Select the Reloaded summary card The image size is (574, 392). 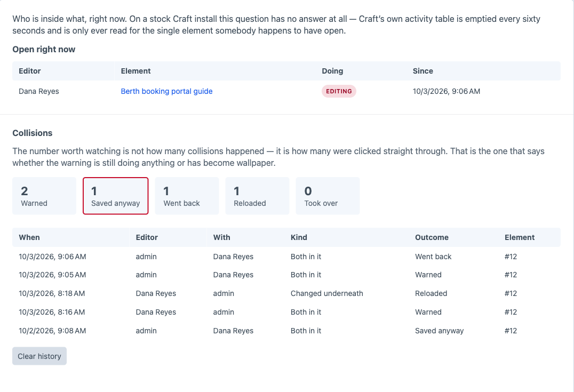pyautogui.click(x=257, y=196)
